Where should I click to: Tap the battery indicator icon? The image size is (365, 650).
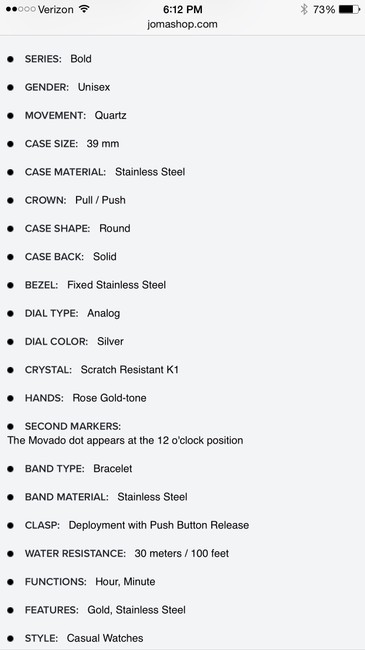point(349,9)
